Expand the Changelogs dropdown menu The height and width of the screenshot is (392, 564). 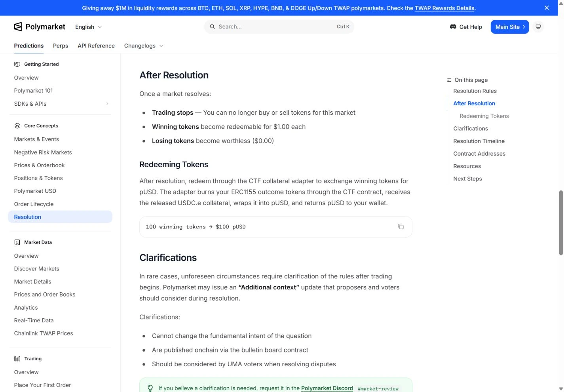(x=143, y=46)
